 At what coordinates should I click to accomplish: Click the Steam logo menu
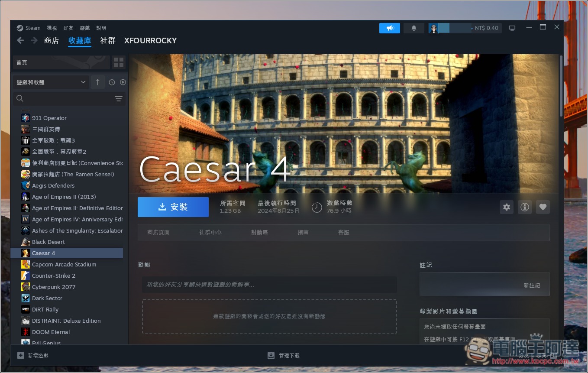pos(29,28)
